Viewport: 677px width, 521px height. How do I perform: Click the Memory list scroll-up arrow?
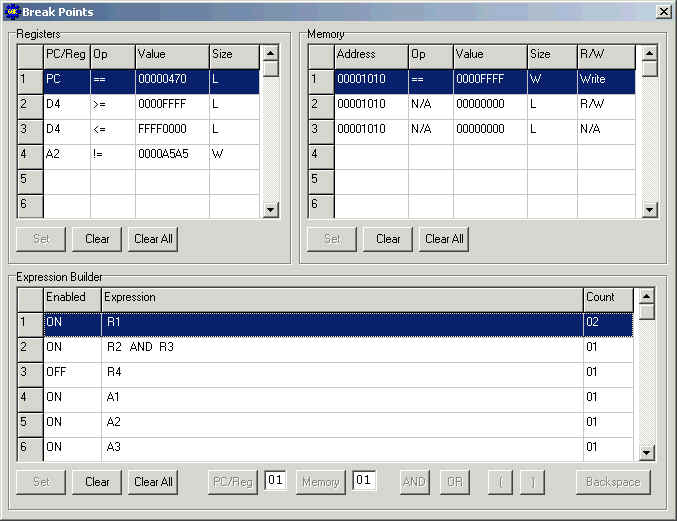point(649,53)
